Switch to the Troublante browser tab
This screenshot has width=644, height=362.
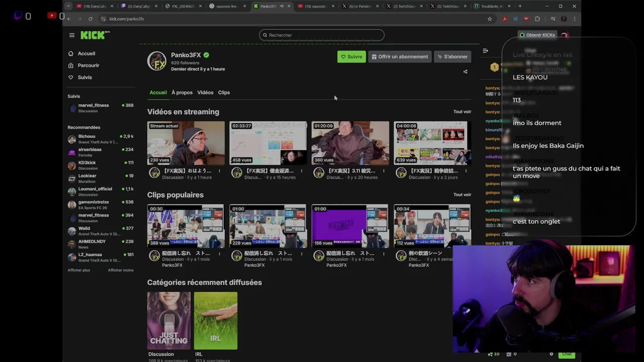[492, 6]
